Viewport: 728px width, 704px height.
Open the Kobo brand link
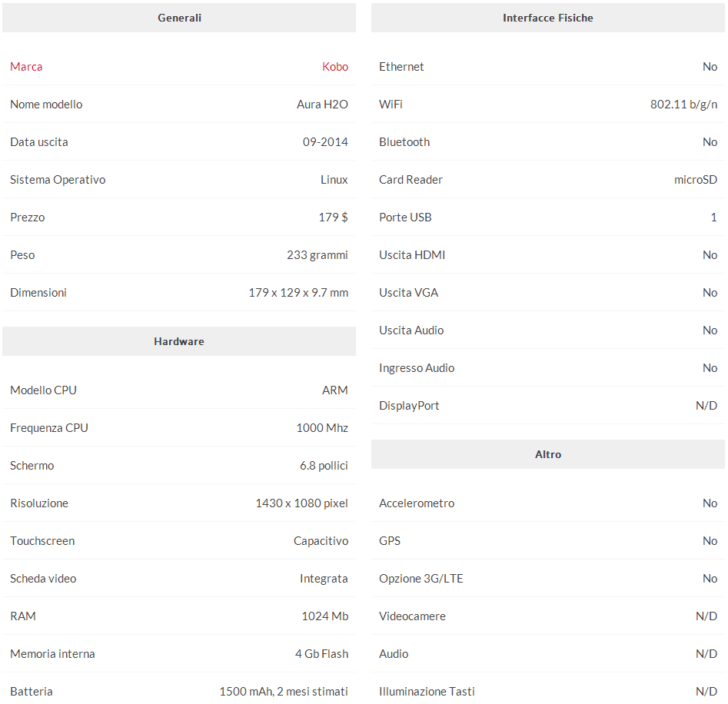coord(334,67)
